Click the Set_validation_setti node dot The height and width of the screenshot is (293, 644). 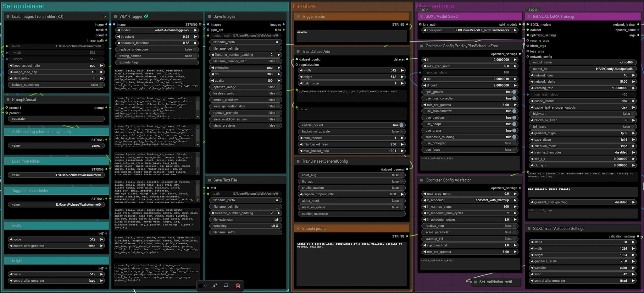click(x=475, y=282)
